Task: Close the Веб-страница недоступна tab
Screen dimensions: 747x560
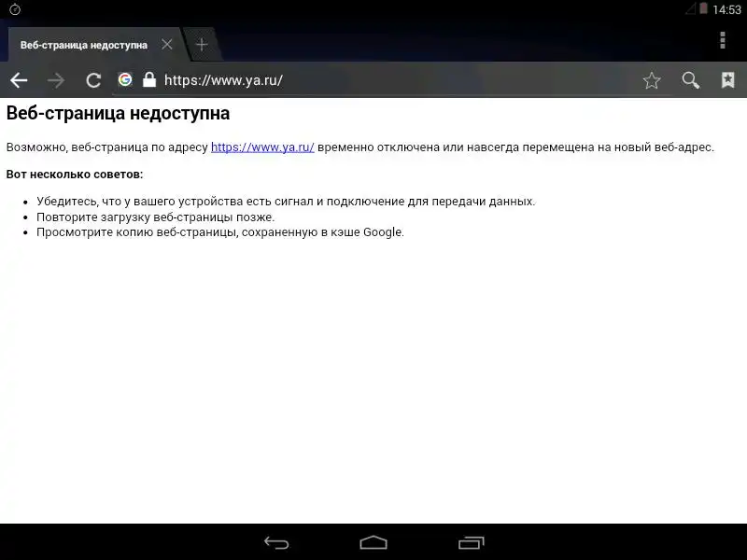Action: (x=167, y=44)
